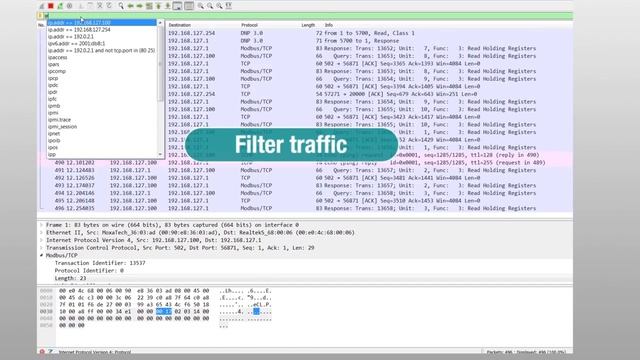Open expert information from the status bar circle
Viewport: 640px width, 360px height.
pyautogui.click(x=42, y=351)
